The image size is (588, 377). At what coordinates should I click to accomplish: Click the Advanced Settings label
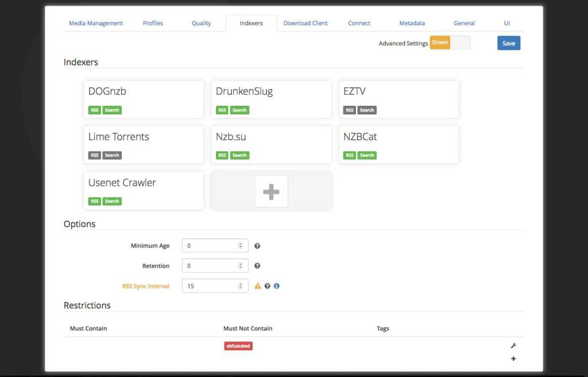403,43
